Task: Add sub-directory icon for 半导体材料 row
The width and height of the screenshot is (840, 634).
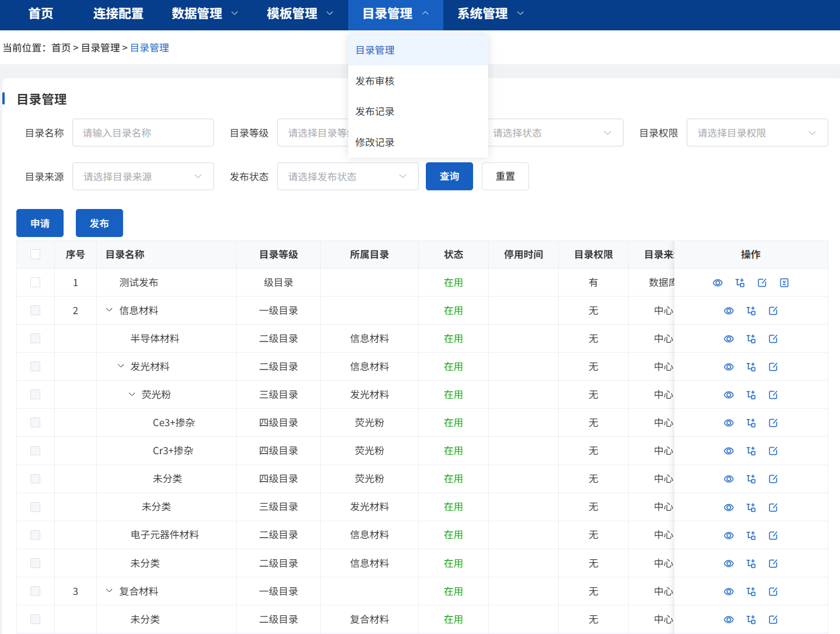Action: (751, 339)
